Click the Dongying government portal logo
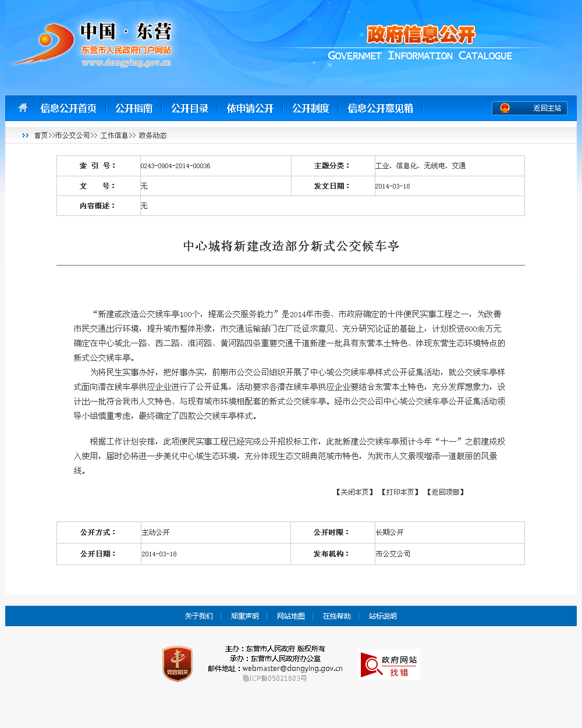582x728 pixels. coord(92,45)
